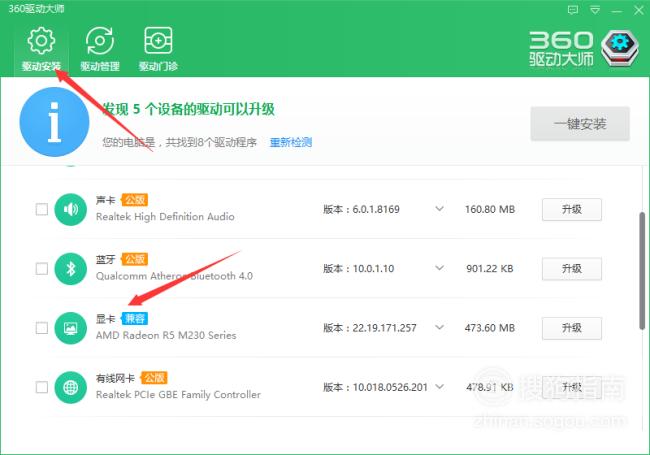The image size is (650, 455).
Task: Expand version dropdown for 10.0.1.10
Action: tap(439, 268)
